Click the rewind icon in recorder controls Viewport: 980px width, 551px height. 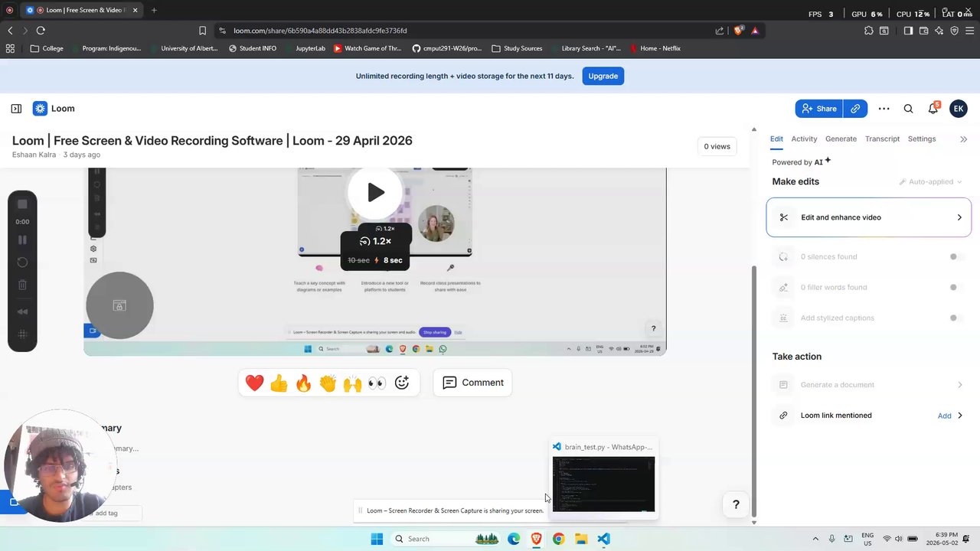(22, 311)
